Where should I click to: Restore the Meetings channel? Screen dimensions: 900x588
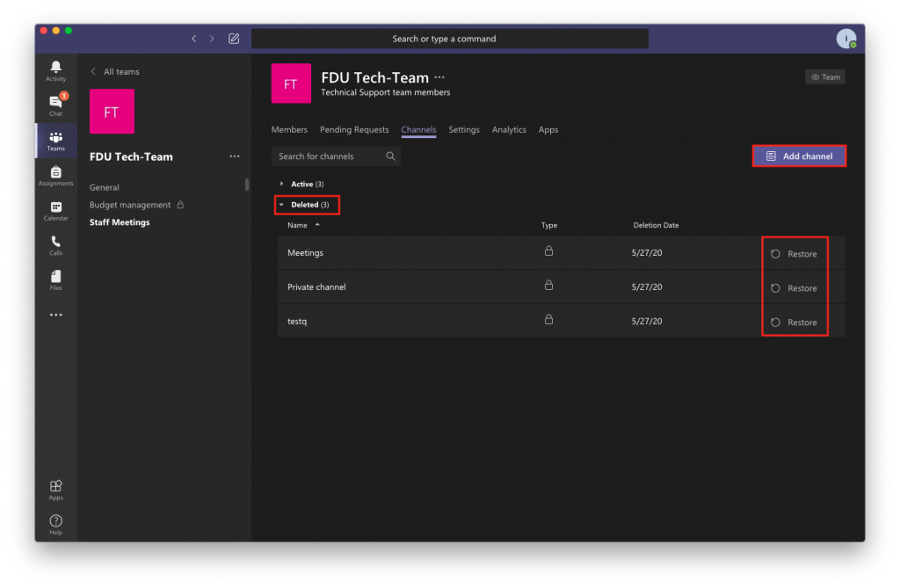pos(795,254)
